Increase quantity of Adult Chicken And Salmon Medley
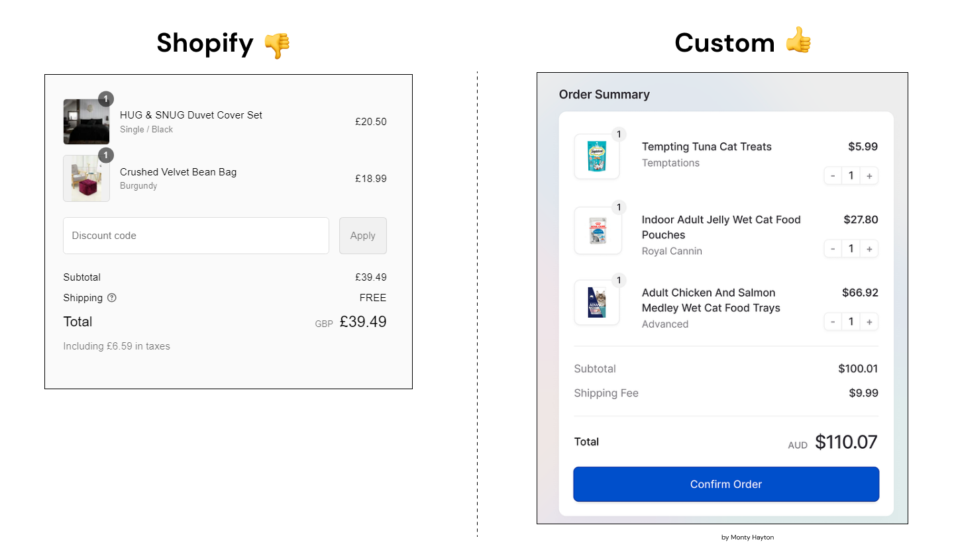The image size is (954, 560). [869, 322]
